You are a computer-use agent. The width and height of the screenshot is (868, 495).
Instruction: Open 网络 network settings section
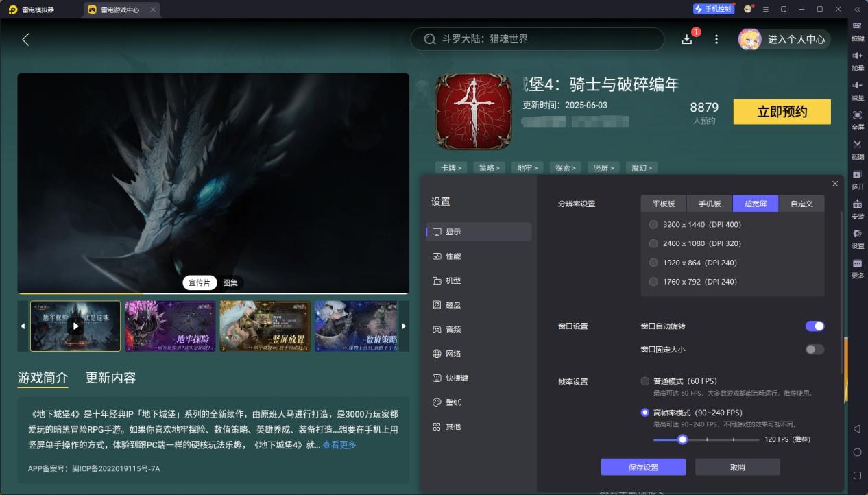point(479,354)
